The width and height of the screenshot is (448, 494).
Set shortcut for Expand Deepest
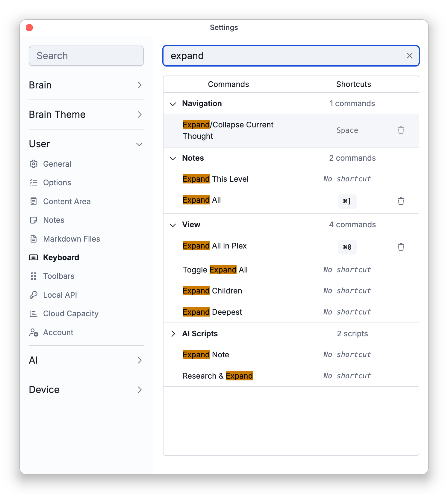click(x=347, y=312)
